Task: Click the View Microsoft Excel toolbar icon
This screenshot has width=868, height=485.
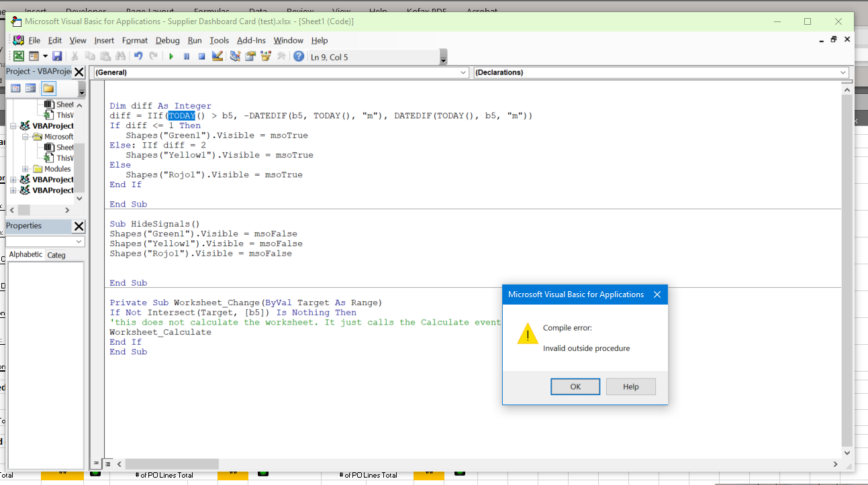Action: point(19,56)
